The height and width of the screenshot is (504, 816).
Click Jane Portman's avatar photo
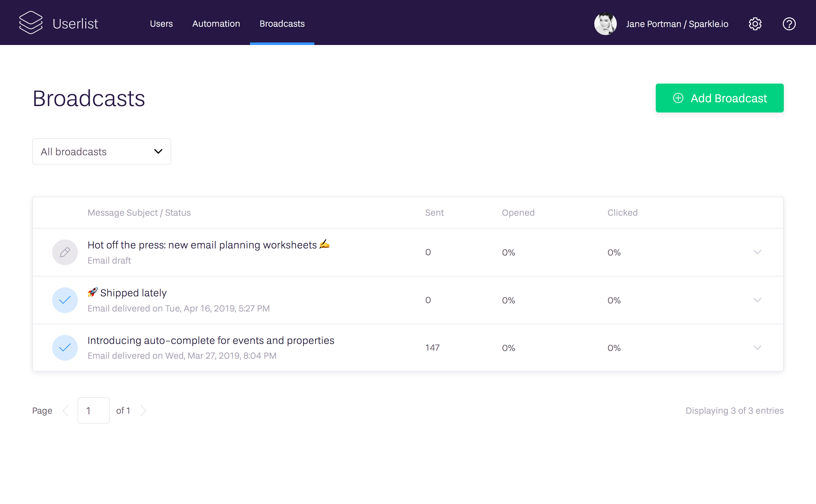pyautogui.click(x=605, y=24)
